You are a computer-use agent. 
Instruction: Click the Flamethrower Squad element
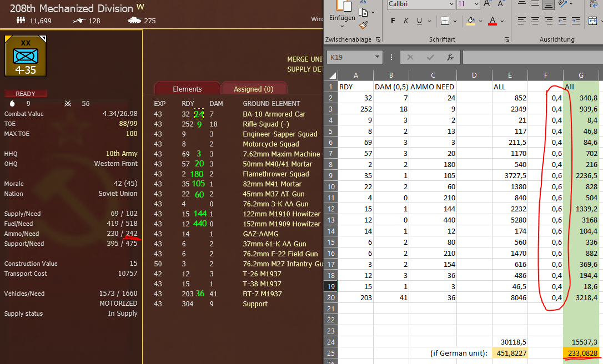(276, 174)
